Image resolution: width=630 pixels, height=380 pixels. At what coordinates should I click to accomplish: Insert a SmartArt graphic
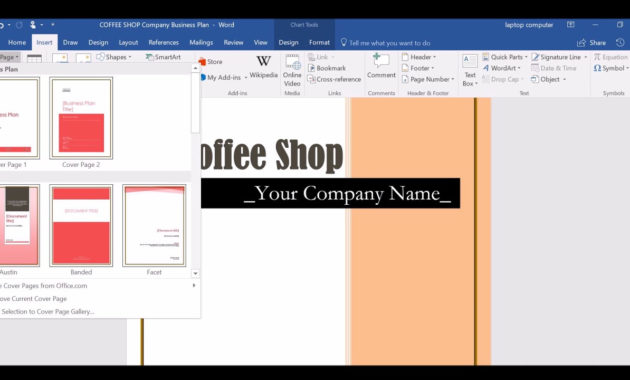pos(163,57)
